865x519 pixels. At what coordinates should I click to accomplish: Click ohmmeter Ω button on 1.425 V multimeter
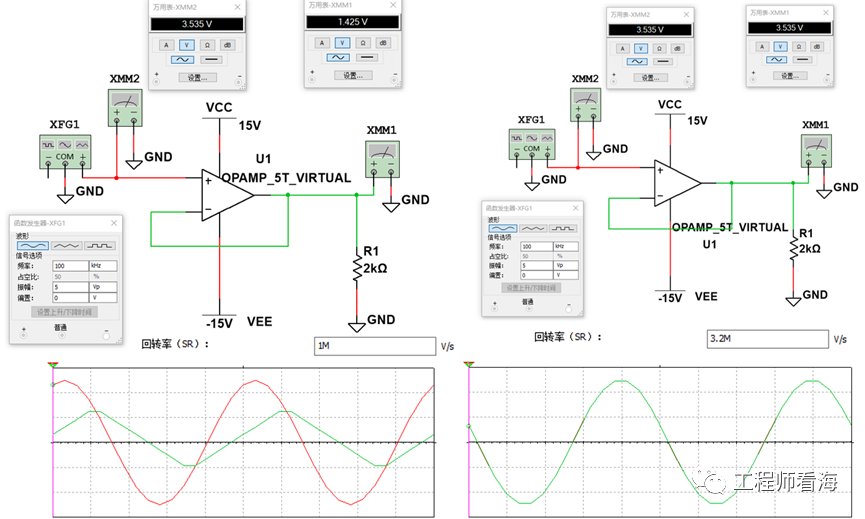363,43
